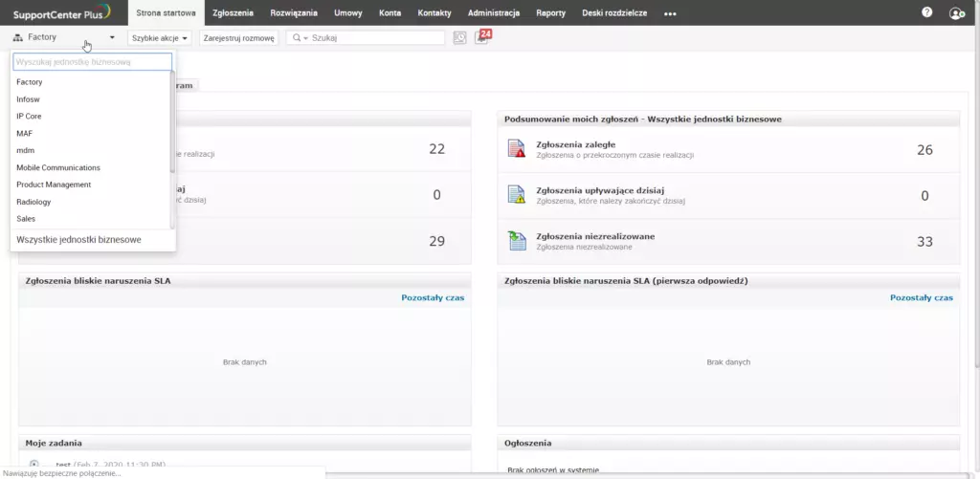Open notifications icon showing 24
Viewport: 980px width, 479px height.
click(482, 37)
